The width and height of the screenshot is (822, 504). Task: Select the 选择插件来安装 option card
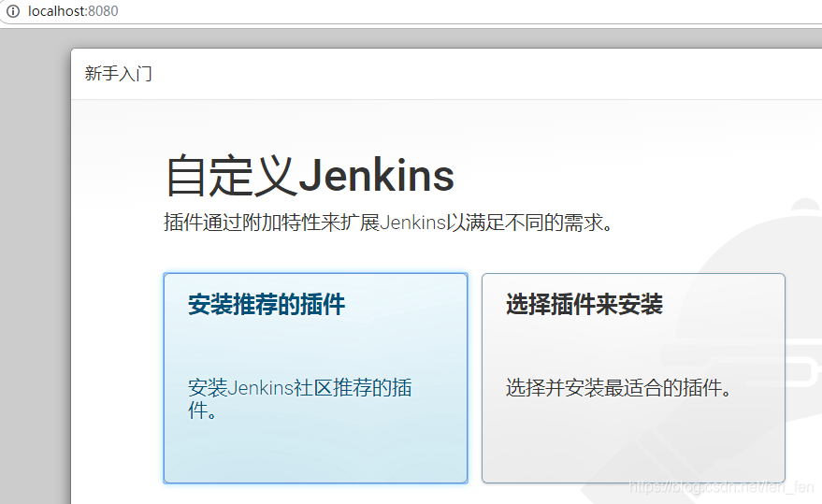pyautogui.click(x=633, y=378)
